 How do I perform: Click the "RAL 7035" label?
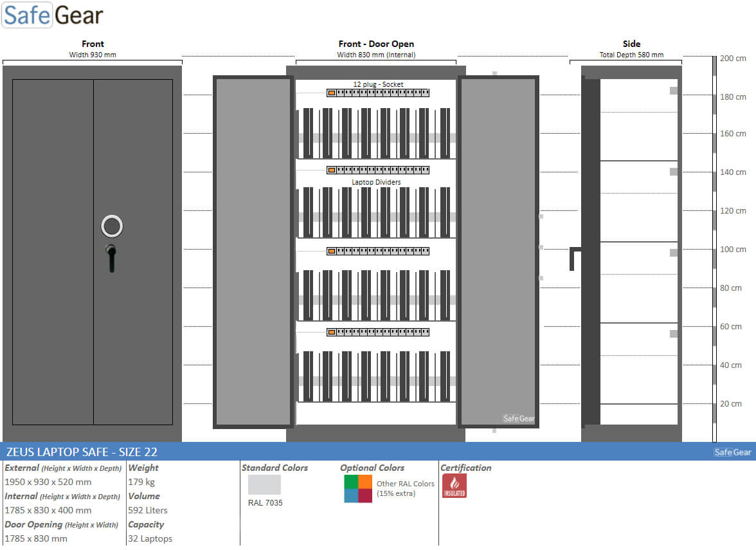pyautogui.click(x=265, y=503)
